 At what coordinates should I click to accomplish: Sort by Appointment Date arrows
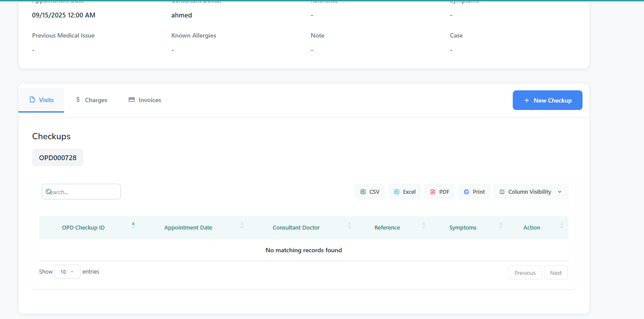click(x=242, y=225)
